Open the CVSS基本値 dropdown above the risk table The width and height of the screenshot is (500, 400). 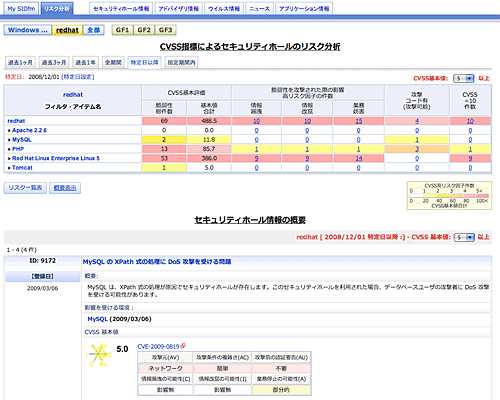coord(464,78)
